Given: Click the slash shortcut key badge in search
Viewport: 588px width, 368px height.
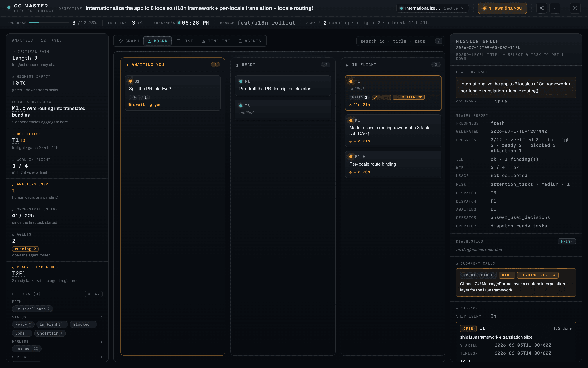Looking at the screenshot, I should pyautogui.click(x=439, y=41).
